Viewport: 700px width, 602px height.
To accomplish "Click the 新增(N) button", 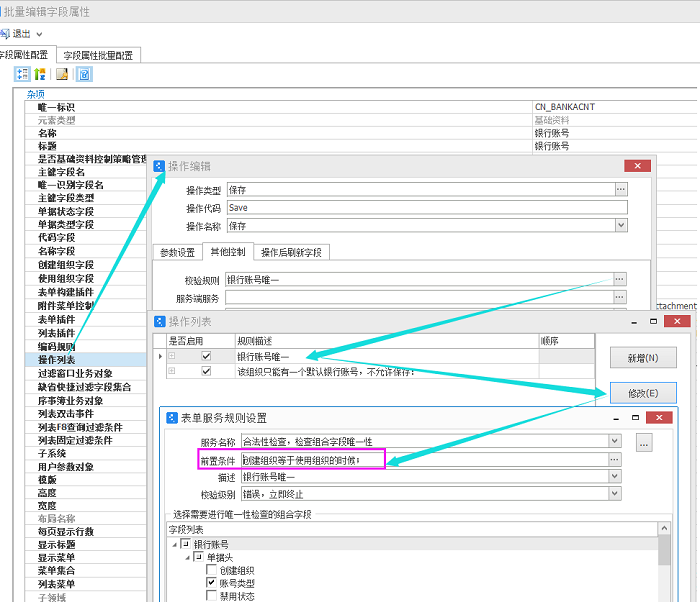I will [642, 358].
